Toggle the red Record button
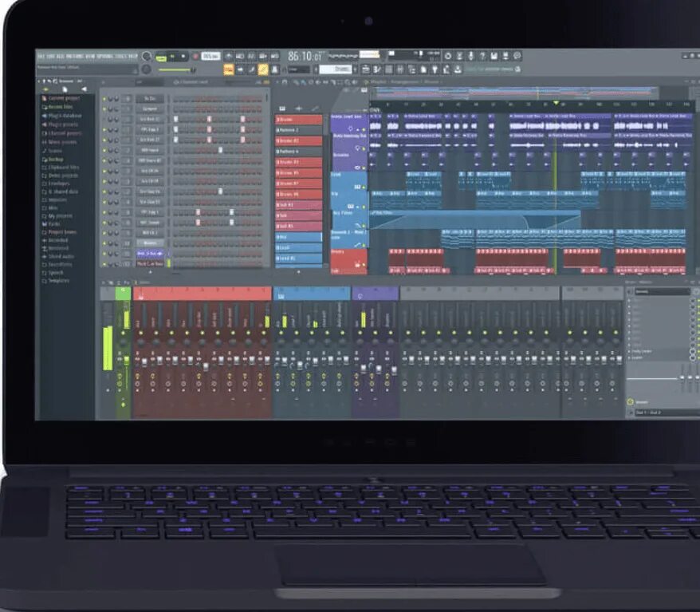 [195, 57]
